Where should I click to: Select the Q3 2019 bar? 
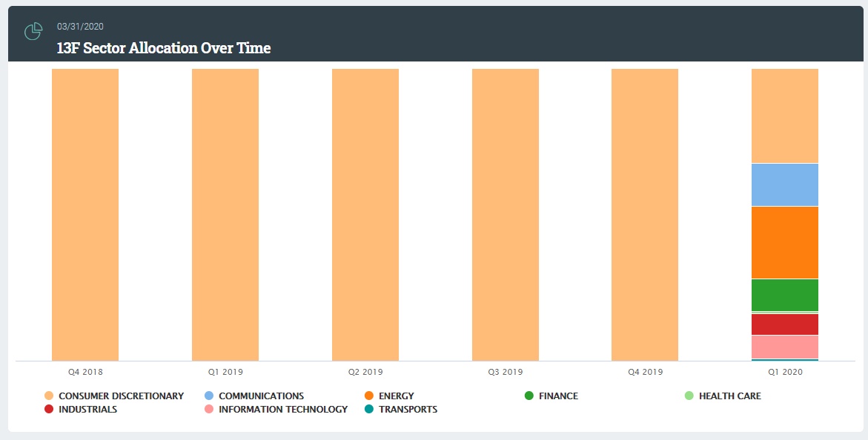point(506,215)
